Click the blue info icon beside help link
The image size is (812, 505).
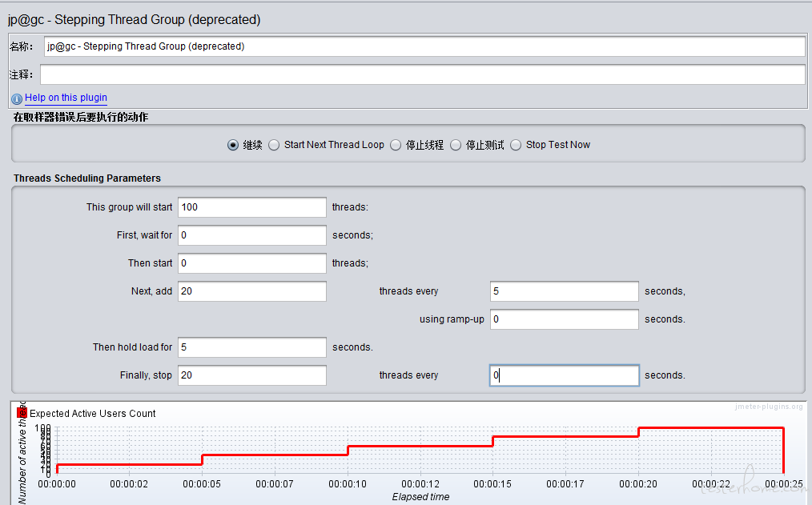(x=17, y=98)
